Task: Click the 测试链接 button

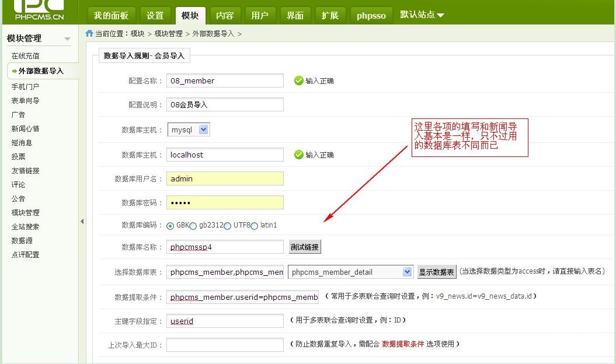Action: [305, 247]
